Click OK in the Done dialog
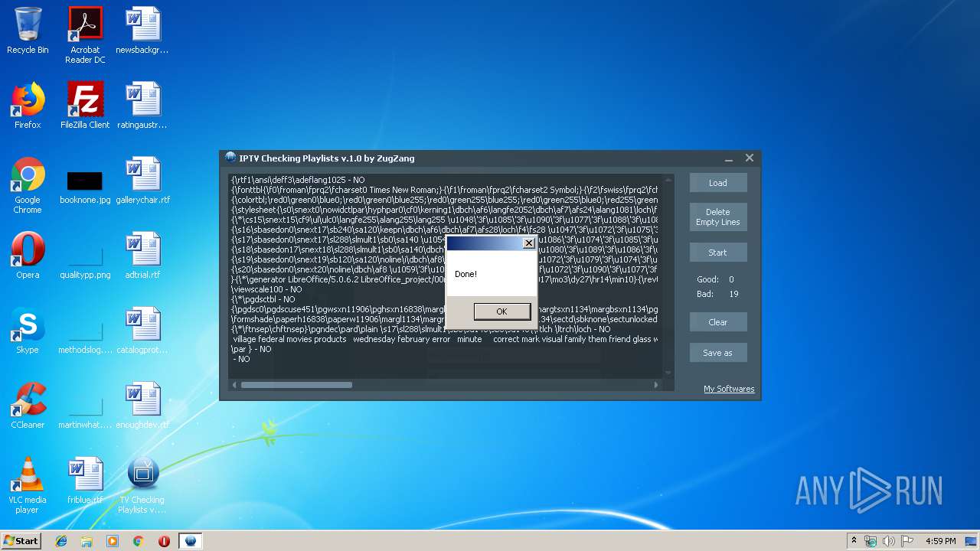 (x=501, y=311)
